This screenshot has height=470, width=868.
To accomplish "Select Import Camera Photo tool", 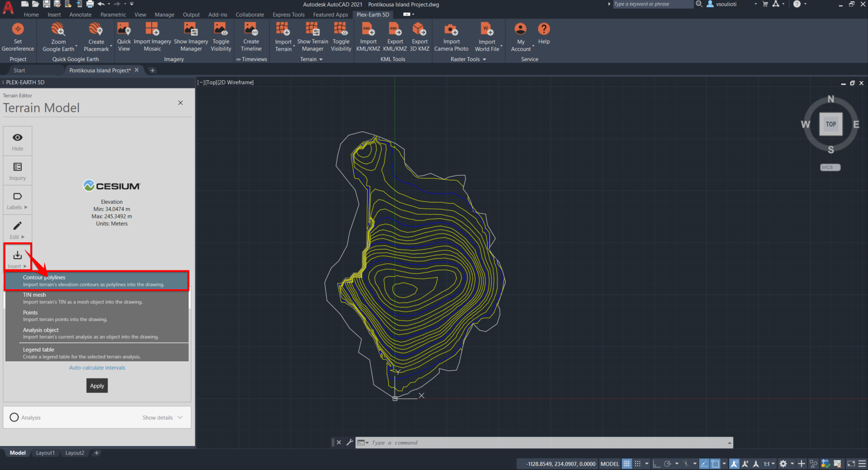I will tap(451, 30).
